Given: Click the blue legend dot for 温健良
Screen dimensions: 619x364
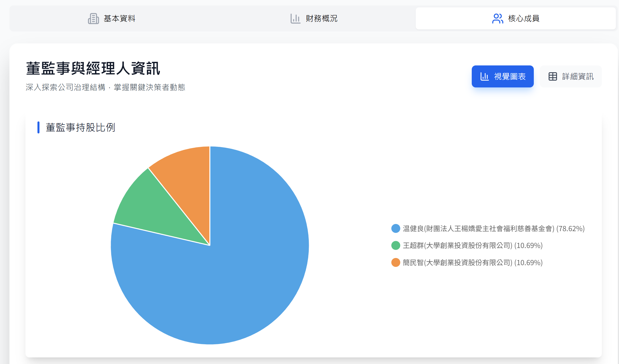Looking at the screenshot, I should click(x=395, y=228).
